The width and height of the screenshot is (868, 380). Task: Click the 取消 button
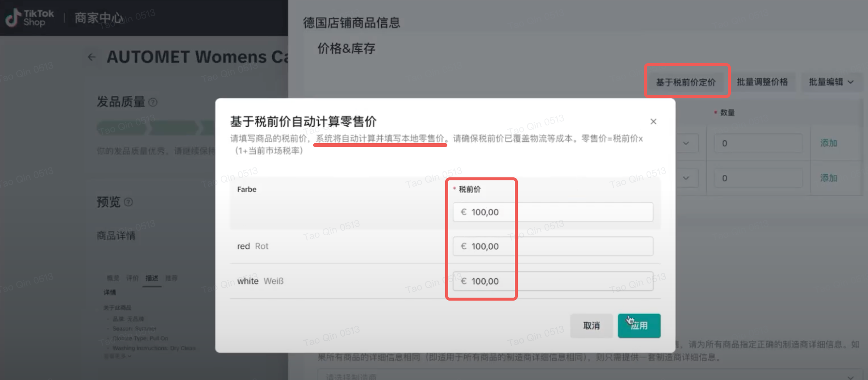591,325
